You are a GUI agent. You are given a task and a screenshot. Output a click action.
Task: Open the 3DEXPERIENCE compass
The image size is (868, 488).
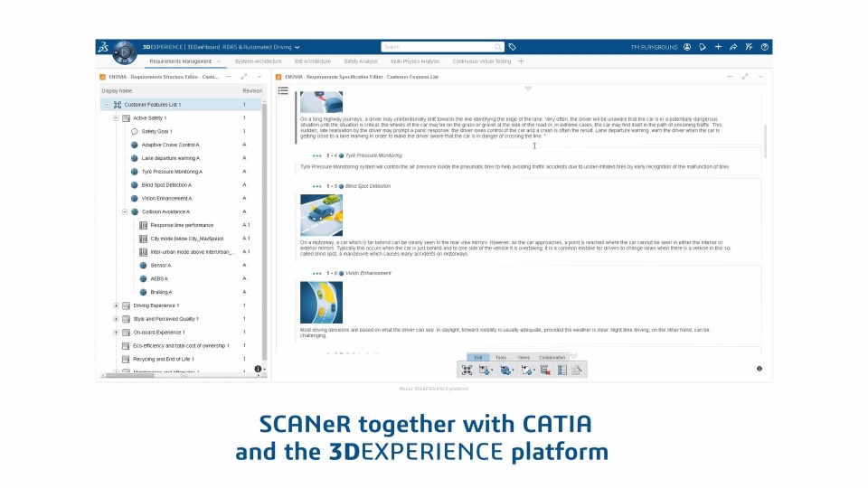[125, 52]
